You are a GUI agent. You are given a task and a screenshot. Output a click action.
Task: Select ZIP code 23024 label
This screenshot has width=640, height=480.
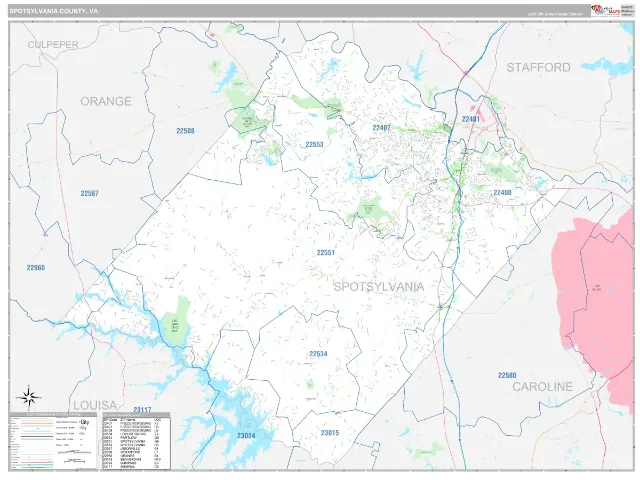pos(246,436)
